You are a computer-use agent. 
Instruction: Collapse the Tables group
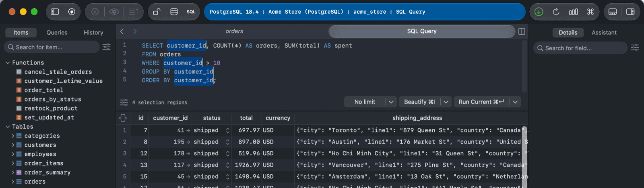tap(8, 127)
